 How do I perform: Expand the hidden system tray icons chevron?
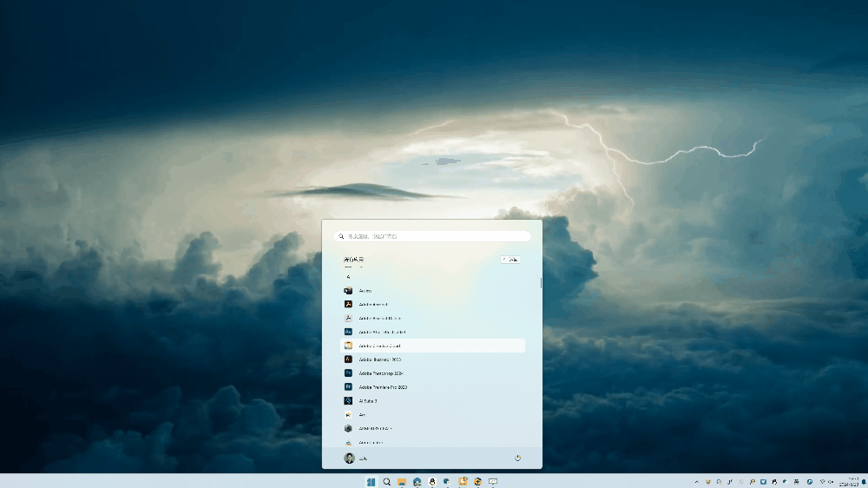click(697, 482)
